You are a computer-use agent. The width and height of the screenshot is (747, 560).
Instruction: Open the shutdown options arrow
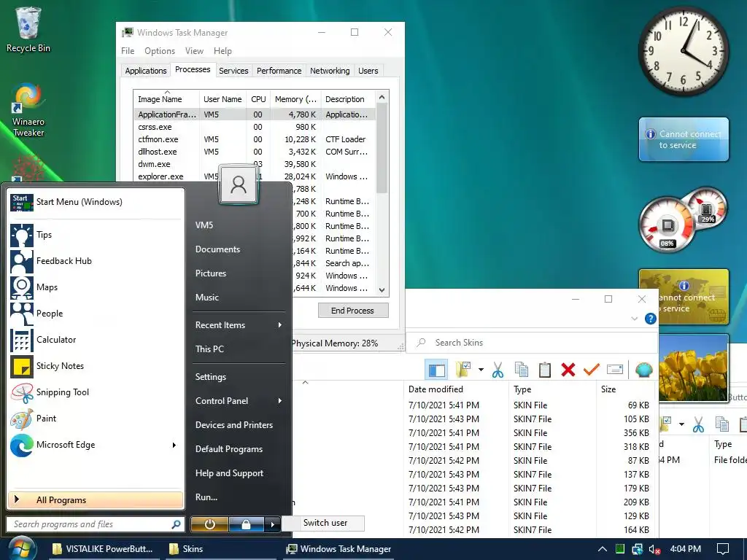(272, 524)
